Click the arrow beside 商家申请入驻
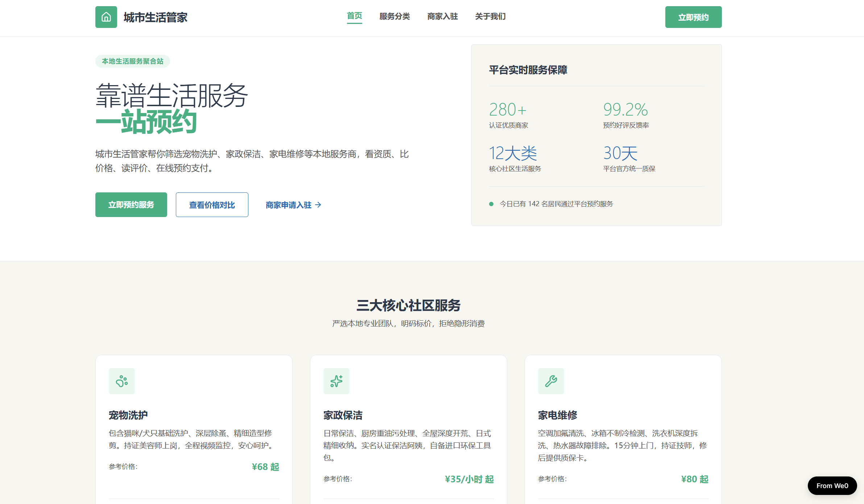The width and height of the screenshot is (864, 504). click(318, 205)
